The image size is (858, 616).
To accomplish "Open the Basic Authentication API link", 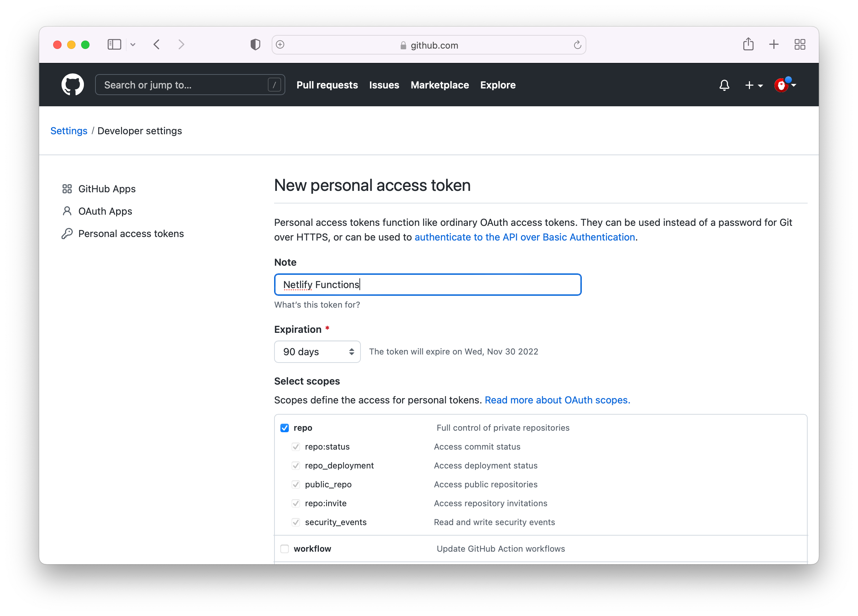I will tap(524, 237).
